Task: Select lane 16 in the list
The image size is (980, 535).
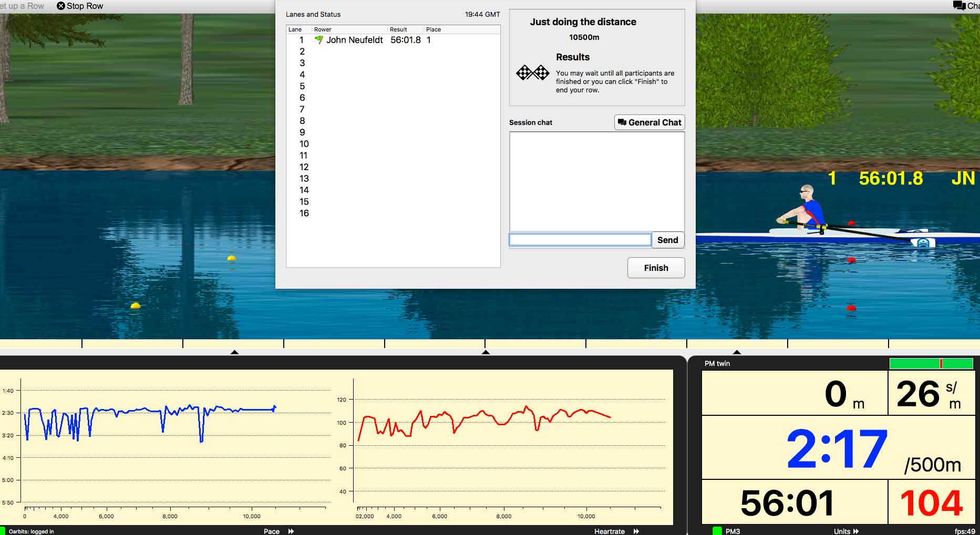Action: click(393, 213)
